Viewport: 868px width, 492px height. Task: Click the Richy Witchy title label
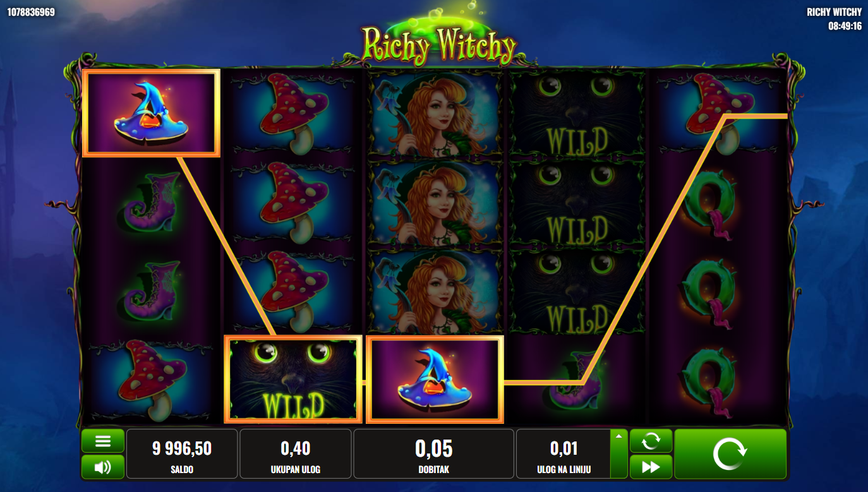pyautogui.click(x=834, y=12)
